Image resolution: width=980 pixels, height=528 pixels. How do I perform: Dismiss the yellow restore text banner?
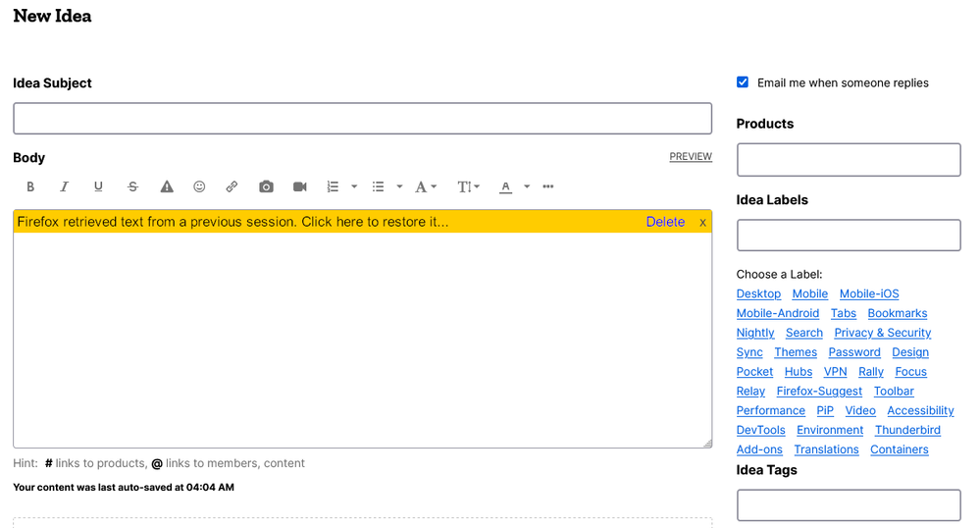(x=702, y=222)
